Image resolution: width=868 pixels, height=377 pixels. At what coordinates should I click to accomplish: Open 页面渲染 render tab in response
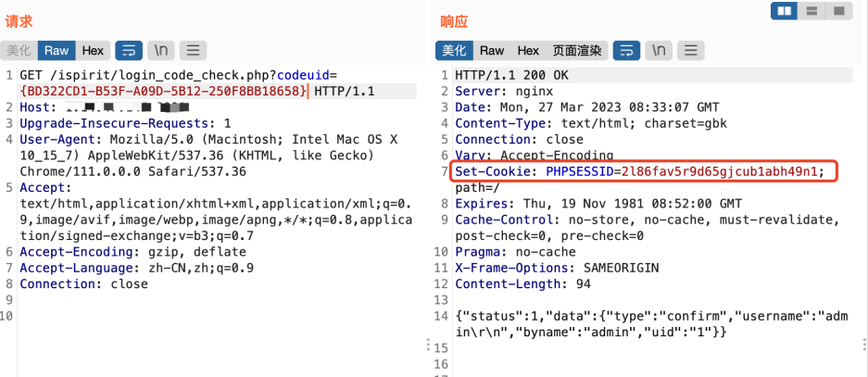[577, 50]
